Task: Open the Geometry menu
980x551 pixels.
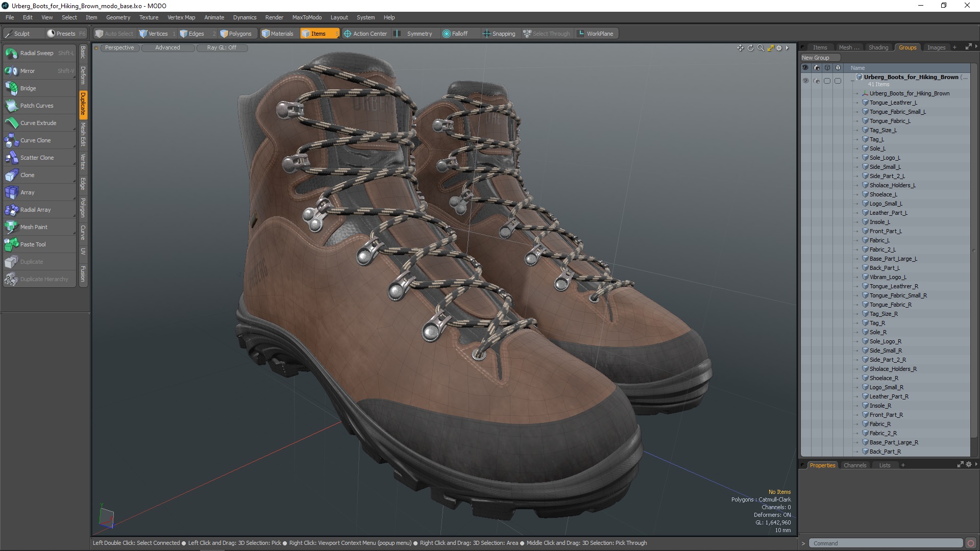Action: click(x=118, y=17)
